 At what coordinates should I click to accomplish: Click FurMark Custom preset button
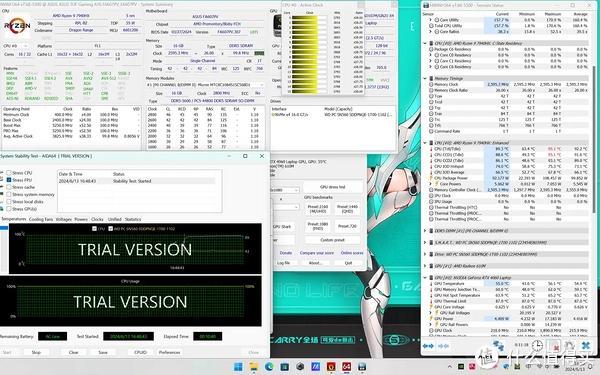coord(333,240)
